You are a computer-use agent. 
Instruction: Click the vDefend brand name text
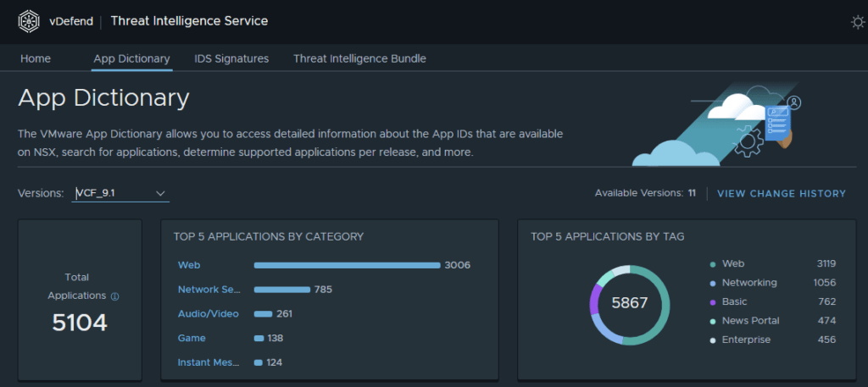pos(71,22)
